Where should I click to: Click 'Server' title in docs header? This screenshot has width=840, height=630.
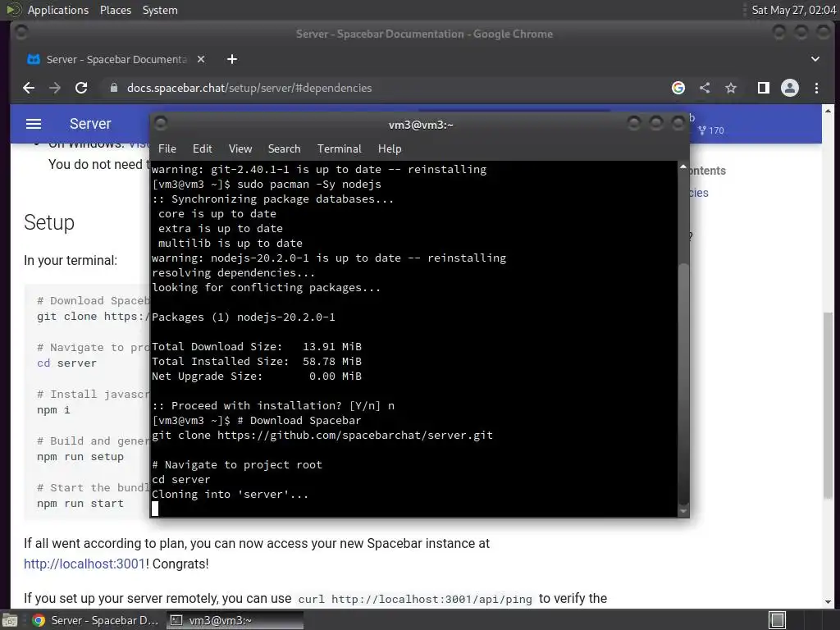click(90, 124)
